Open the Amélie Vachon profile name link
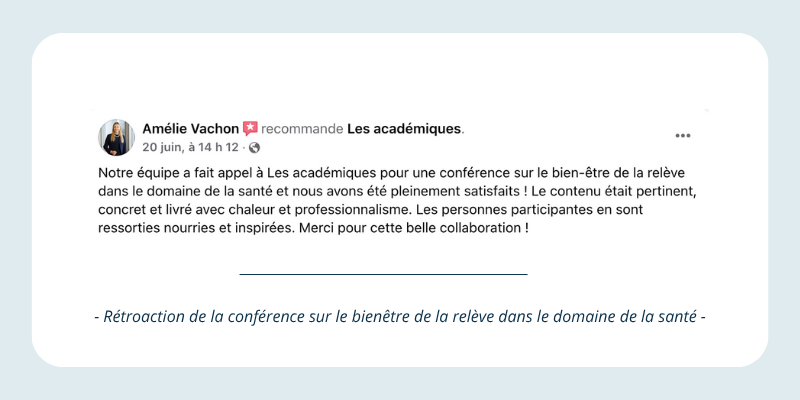The image size is (800, 400). (189, 129)
